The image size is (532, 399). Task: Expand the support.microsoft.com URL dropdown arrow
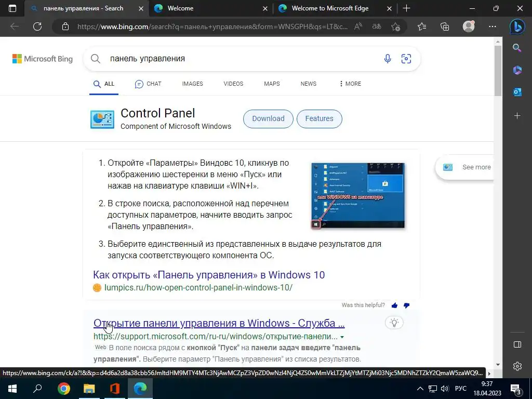(x=342, y=337)
